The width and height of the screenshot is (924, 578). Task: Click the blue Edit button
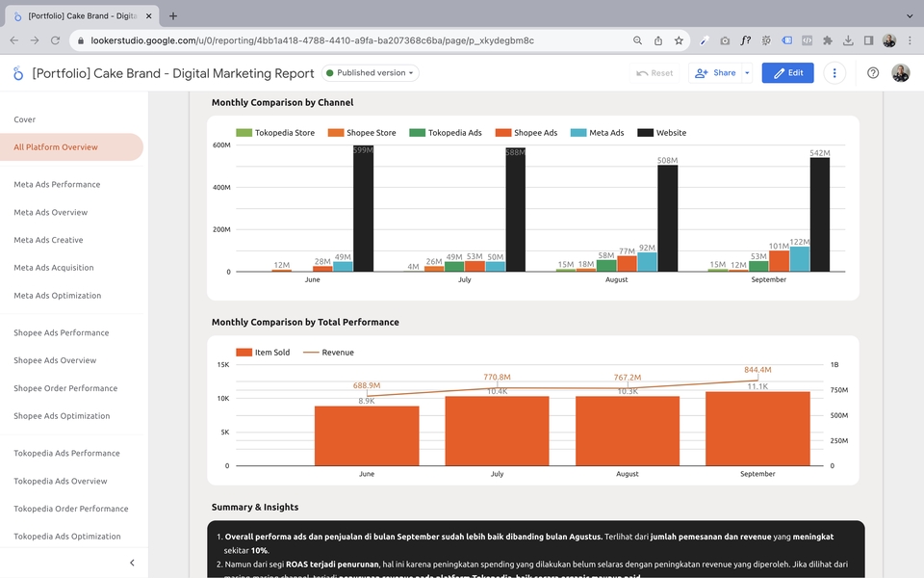[x=787, y=73]
